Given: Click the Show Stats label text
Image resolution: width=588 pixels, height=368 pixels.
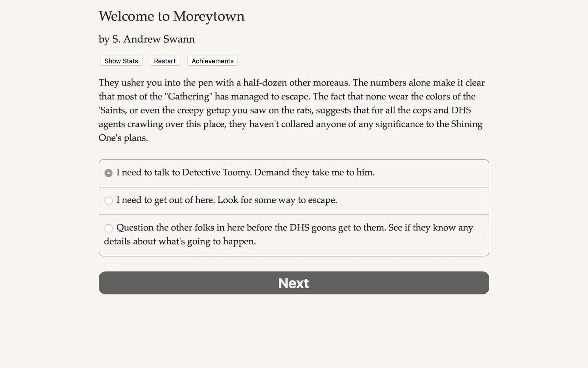Looking at the screenshot, I should [121, 61].
